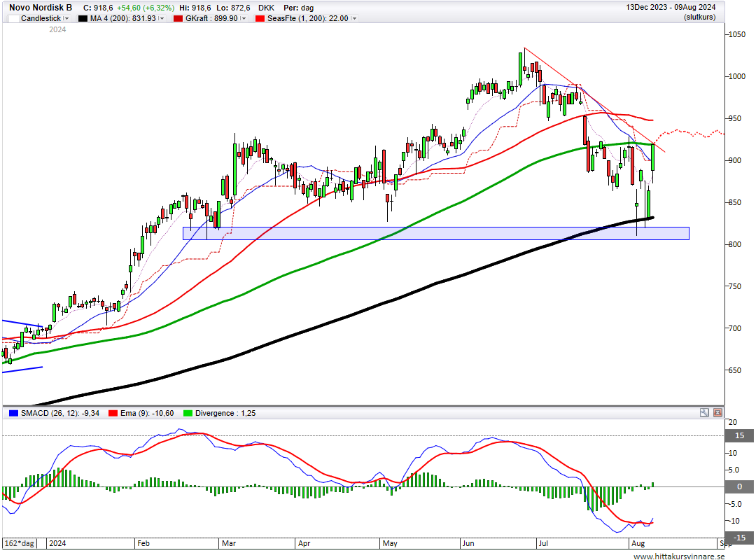756x560 pixels.
Task: Click the 1050 price axis label
Action: point(736,35)
